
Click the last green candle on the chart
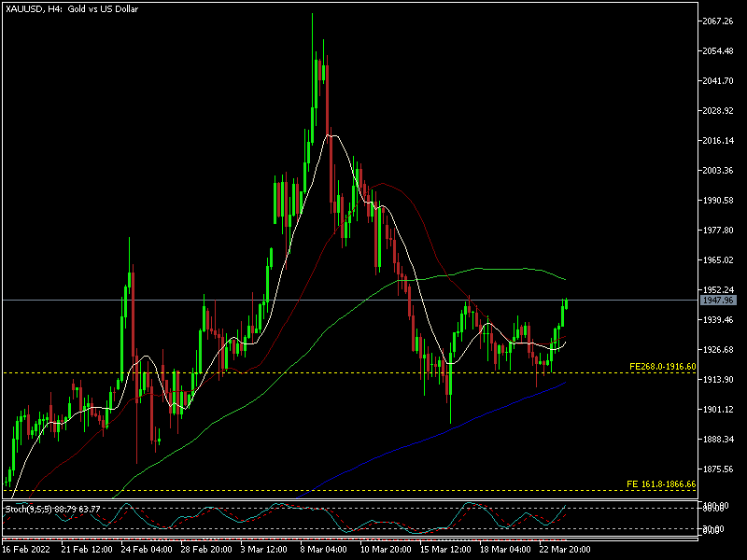pyautogui.click(x=566, y=308)
